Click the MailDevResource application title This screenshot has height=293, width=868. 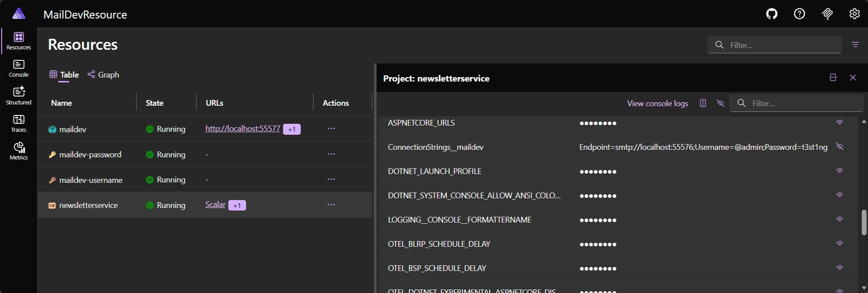pyautogui.click(x=85, y=15)
